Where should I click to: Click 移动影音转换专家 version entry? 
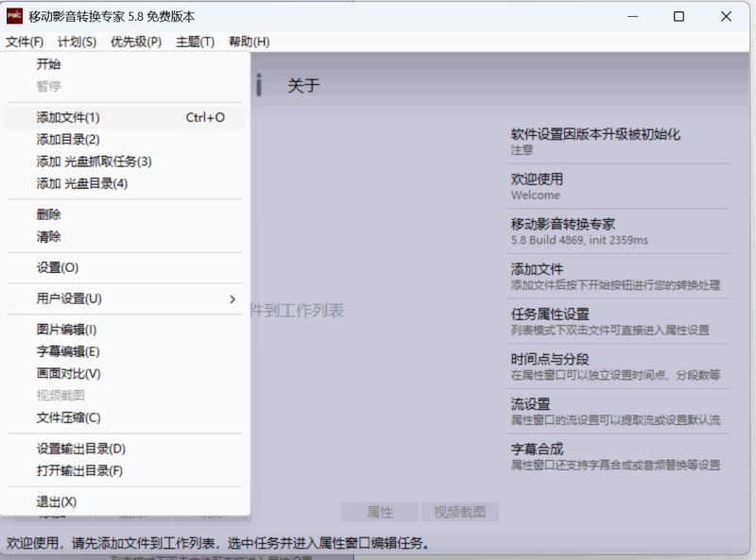(x=618, y=231)
